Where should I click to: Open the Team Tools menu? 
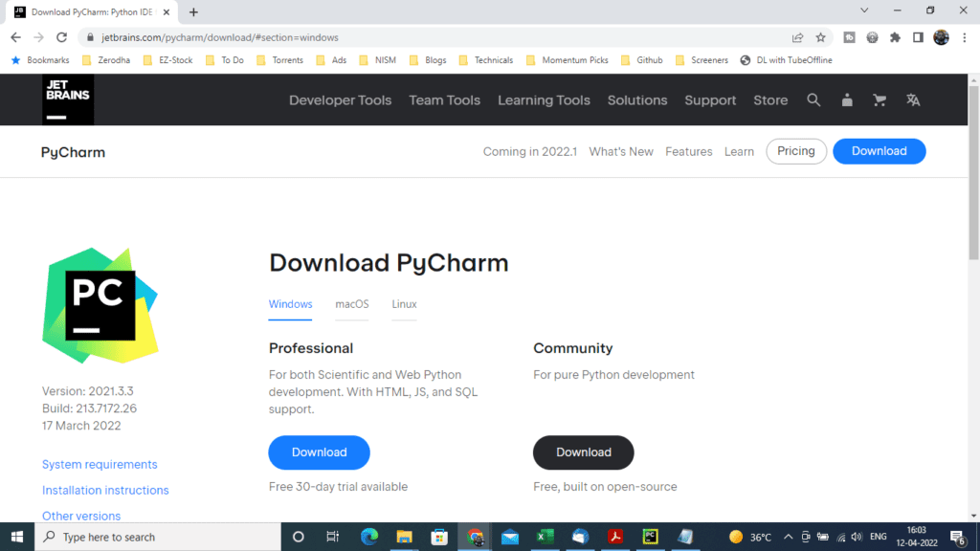(444, 99)
